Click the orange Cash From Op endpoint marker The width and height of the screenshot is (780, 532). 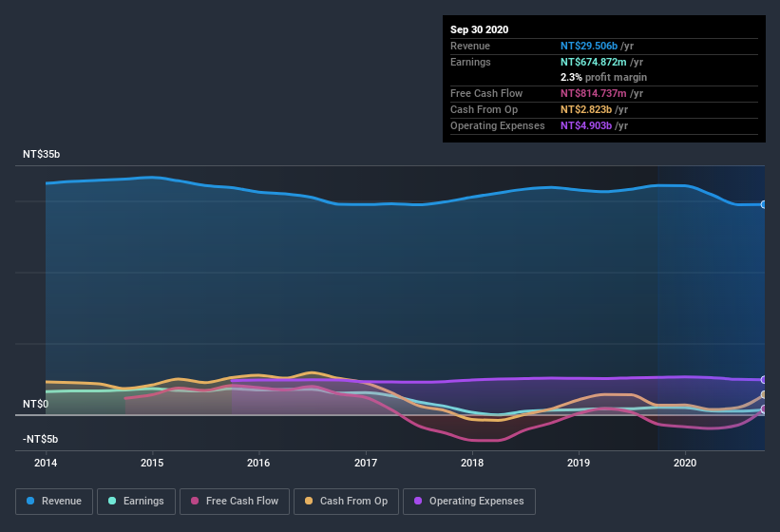(763, 395)
